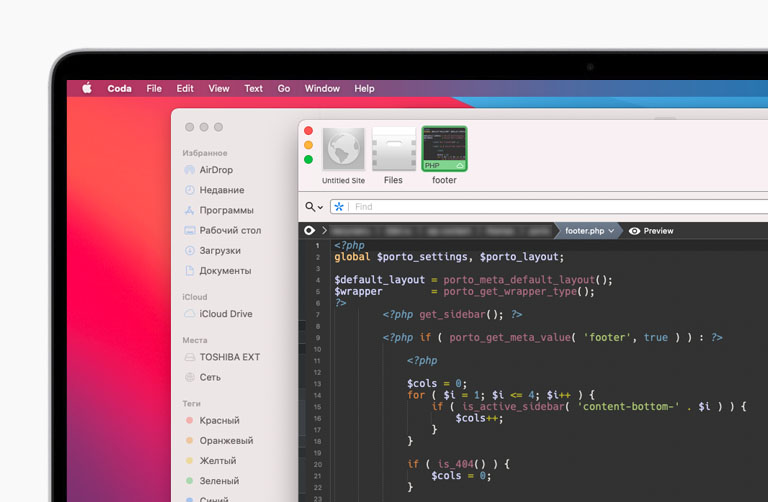This screenshot has height=502, width=768.
Task: Click the Preview button
Action: pyautogui.click(x=651, y=231)
